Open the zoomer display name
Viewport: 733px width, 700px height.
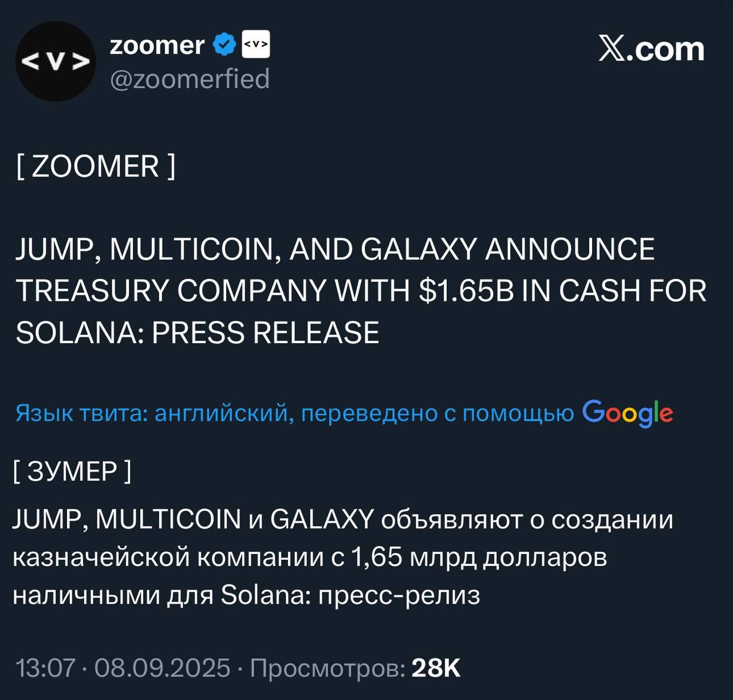[157, 45]
